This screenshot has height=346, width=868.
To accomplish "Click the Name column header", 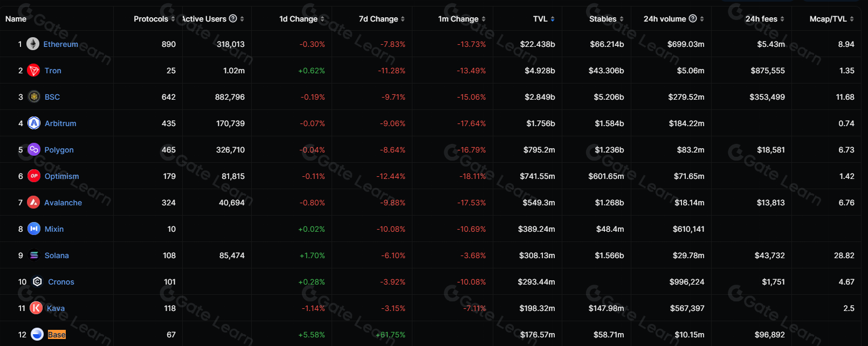I will point(16,19).
